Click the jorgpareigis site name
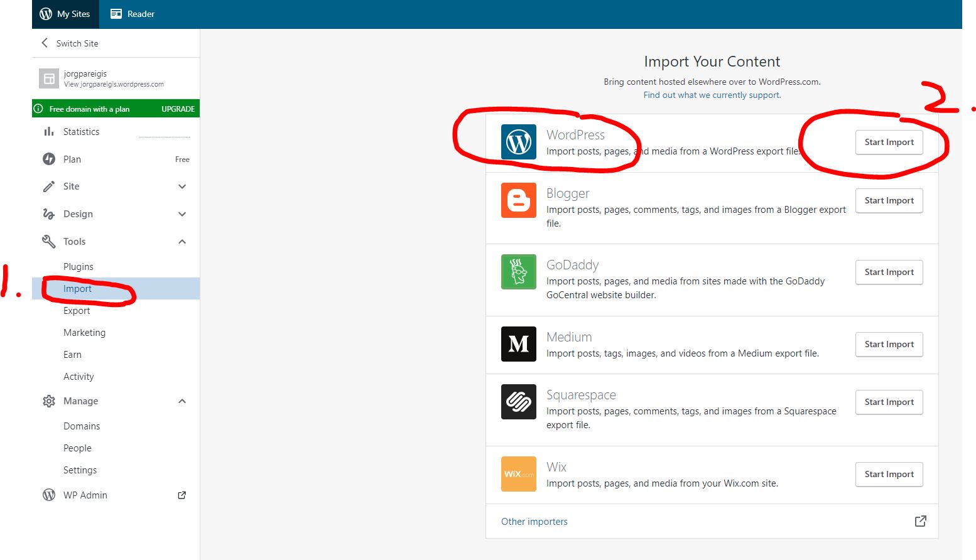 tap(85, 74)
